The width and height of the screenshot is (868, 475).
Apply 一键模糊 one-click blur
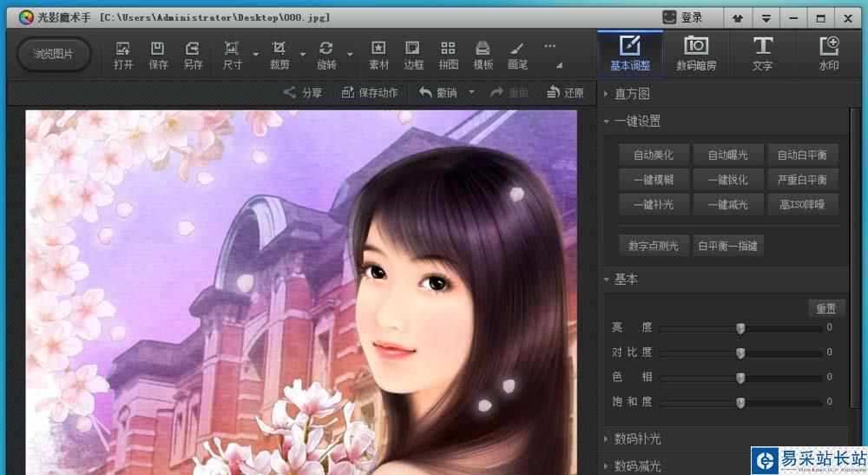(x=654, y=180)
